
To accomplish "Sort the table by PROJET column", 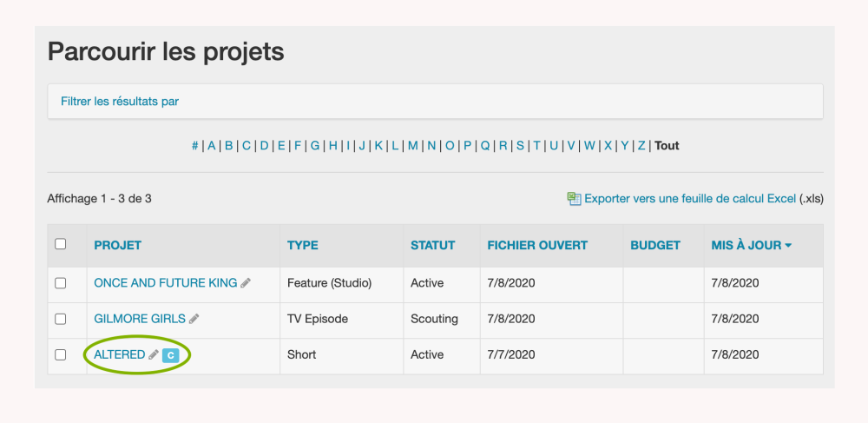I will pos(117,246).
